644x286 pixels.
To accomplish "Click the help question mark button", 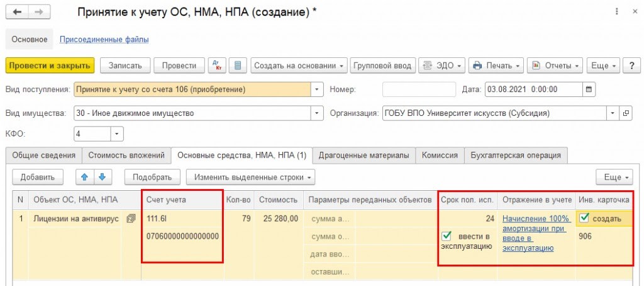I will pyautogui.click(x=631, y=66).
